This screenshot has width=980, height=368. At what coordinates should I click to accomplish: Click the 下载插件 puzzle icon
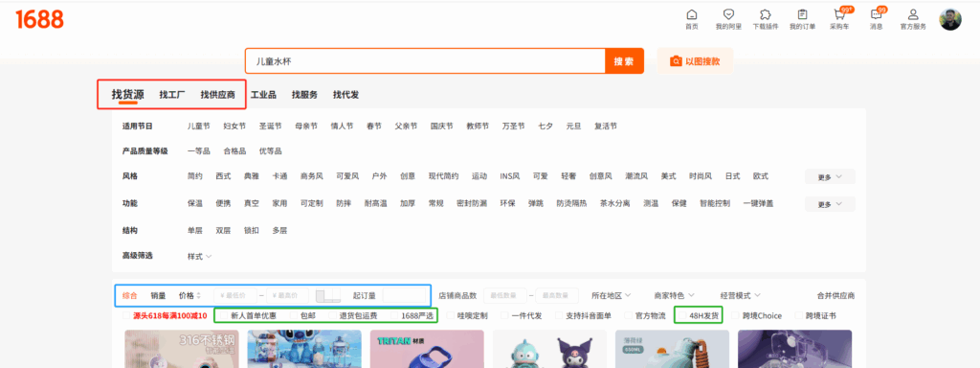(765, 14)
